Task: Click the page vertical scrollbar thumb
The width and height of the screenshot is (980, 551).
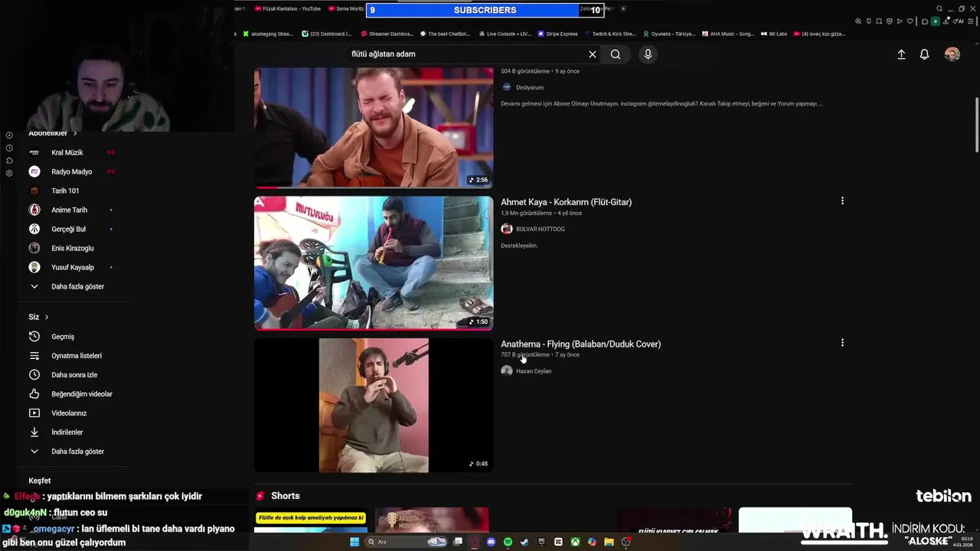Action: (x=976, y=125)
